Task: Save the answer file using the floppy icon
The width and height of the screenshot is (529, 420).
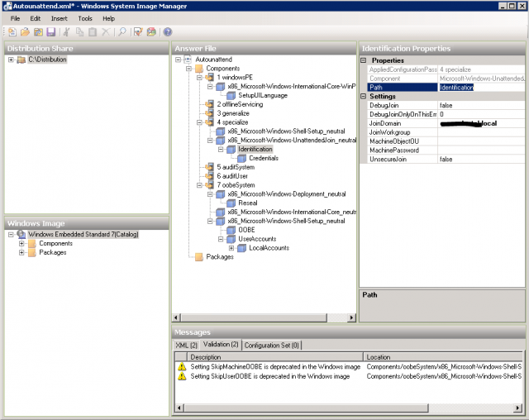Action: click(x=51, y=31)
